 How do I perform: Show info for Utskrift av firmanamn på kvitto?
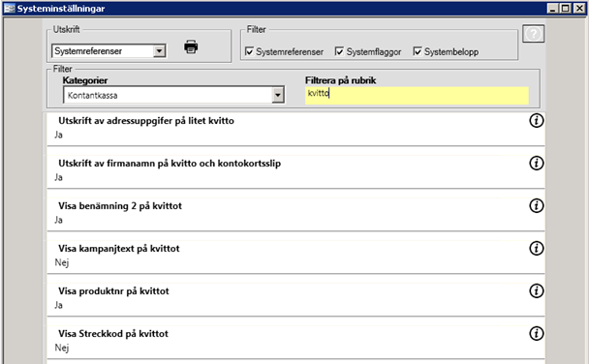pos(537,163)
